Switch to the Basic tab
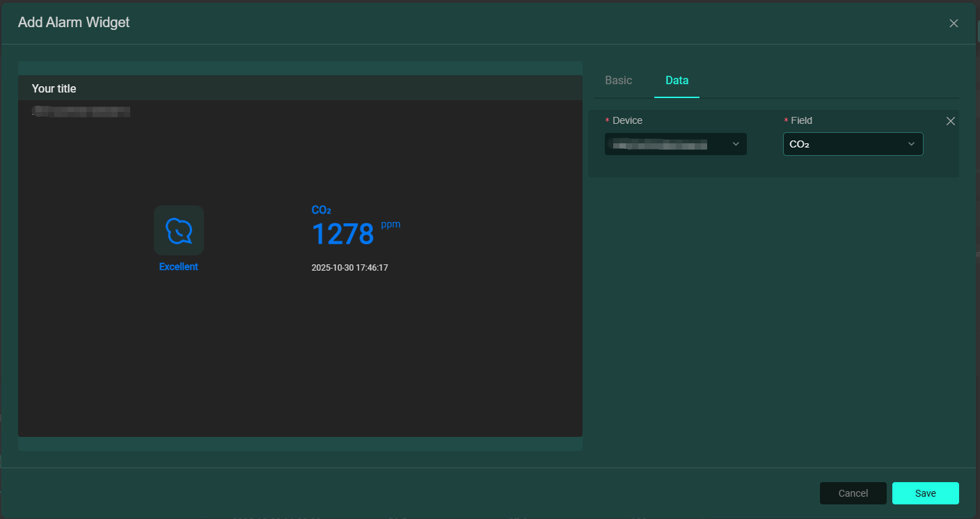980x519 pixels. [618, 81]
